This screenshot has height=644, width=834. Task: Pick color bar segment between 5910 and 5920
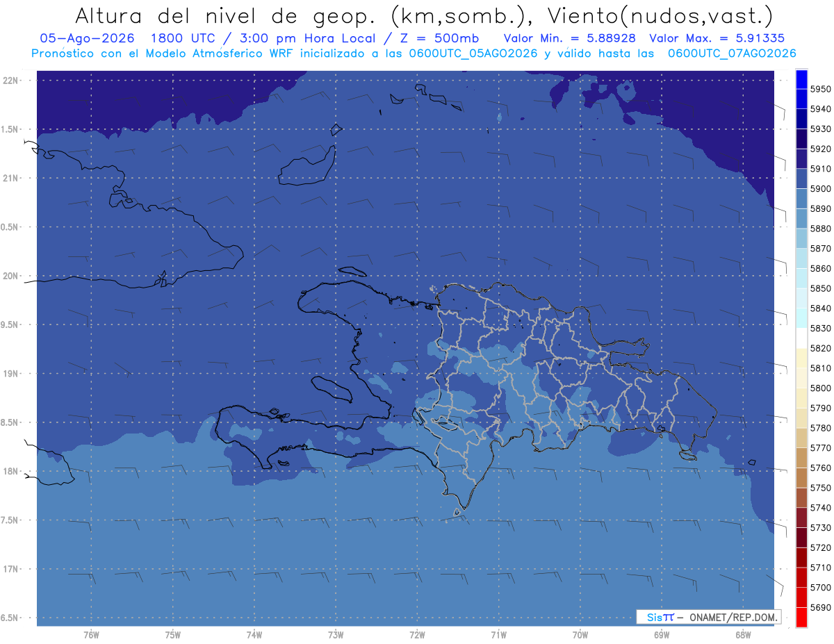tap(801, 159)
